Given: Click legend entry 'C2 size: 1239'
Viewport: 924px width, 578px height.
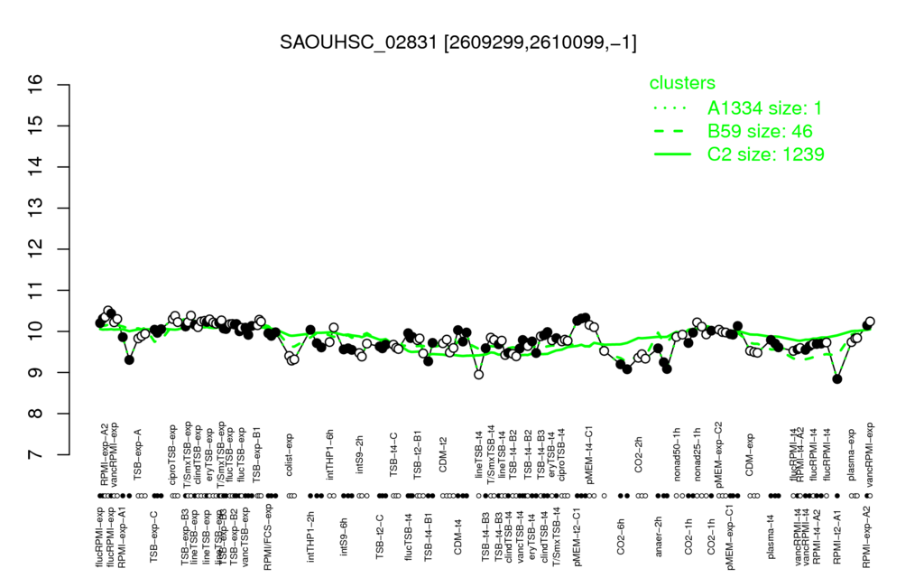Looking at the screenshot, I should (765, 154).
